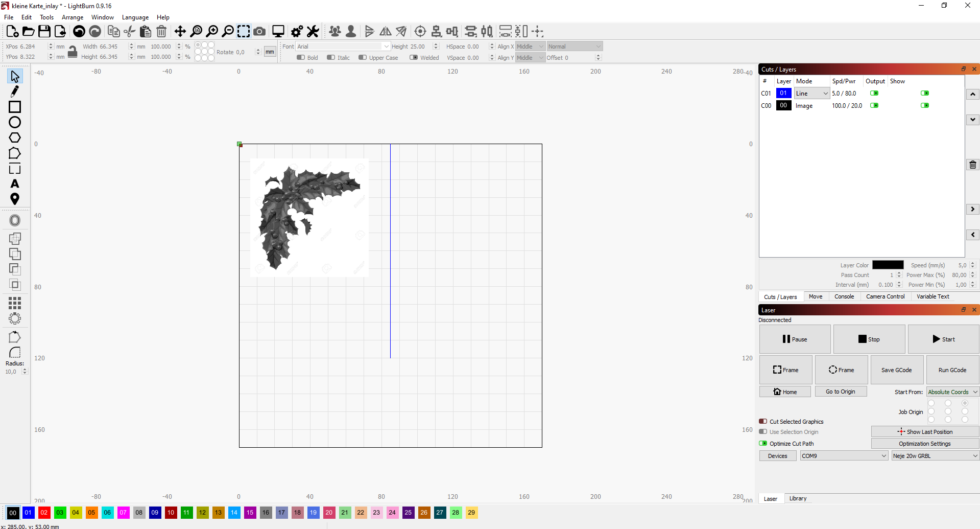This screenshot has height=529, width=980.
Task: Click the XPos input field
Action: (x=34, y=47)
